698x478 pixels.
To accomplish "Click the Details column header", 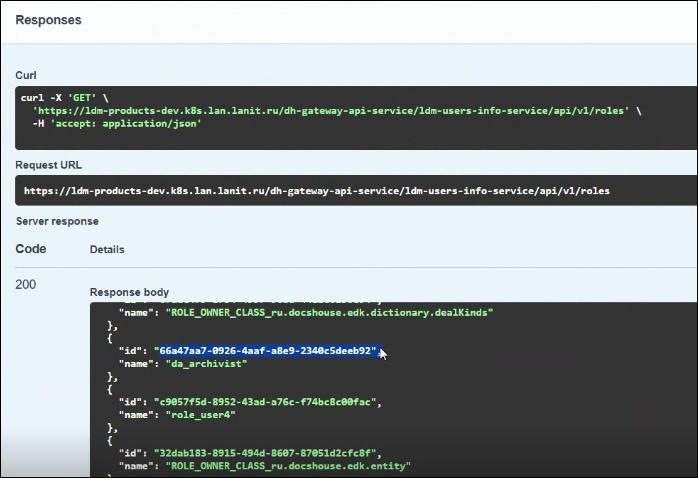I will pos(107,249).
